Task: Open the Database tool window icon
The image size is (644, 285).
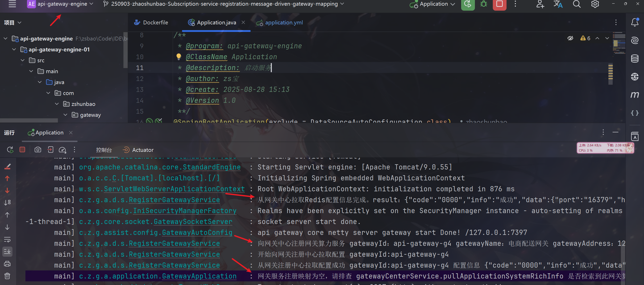Action: [x=635, y=59]
